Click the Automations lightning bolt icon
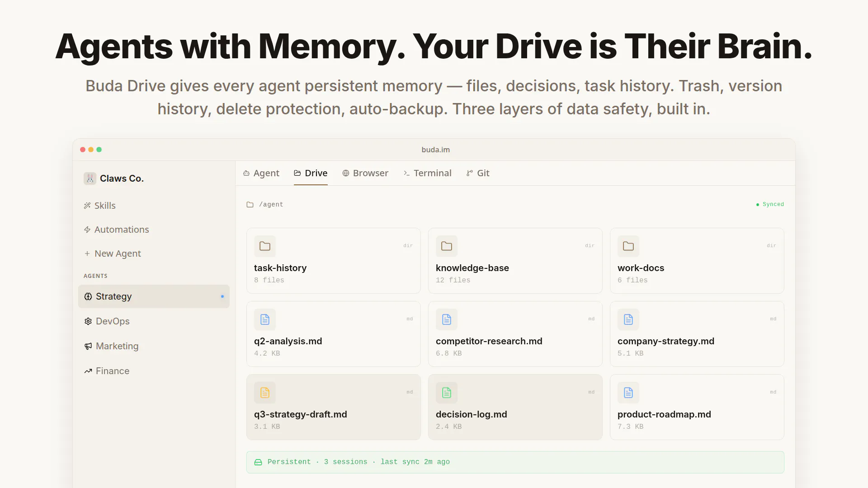 pos(87,230)
